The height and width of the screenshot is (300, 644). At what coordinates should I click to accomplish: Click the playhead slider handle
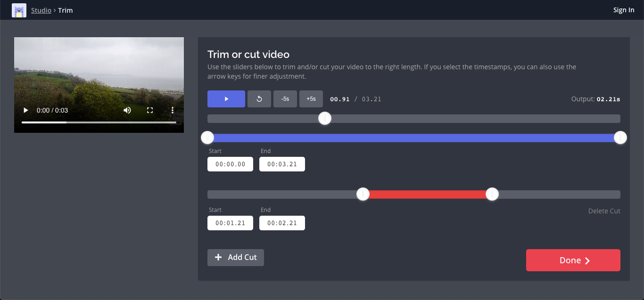pyautogui.click(x=324, y=118)
